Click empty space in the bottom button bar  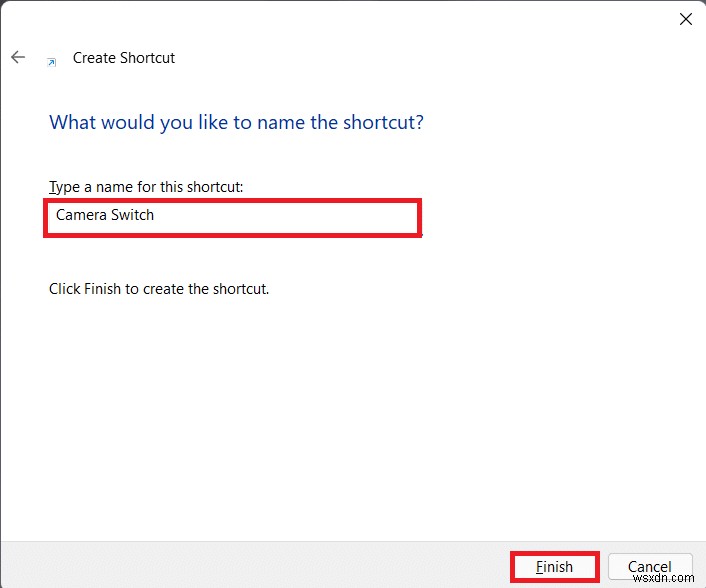(x=250, y=566)
